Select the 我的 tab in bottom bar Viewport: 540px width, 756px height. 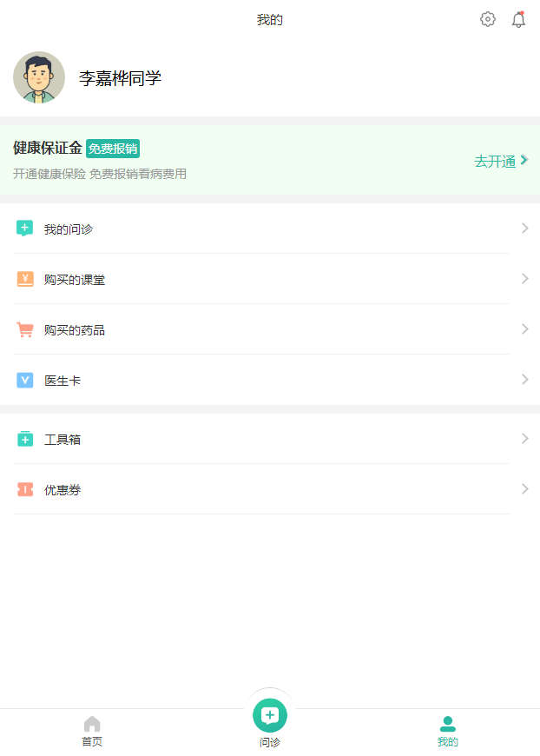click(x=447, y=731)
